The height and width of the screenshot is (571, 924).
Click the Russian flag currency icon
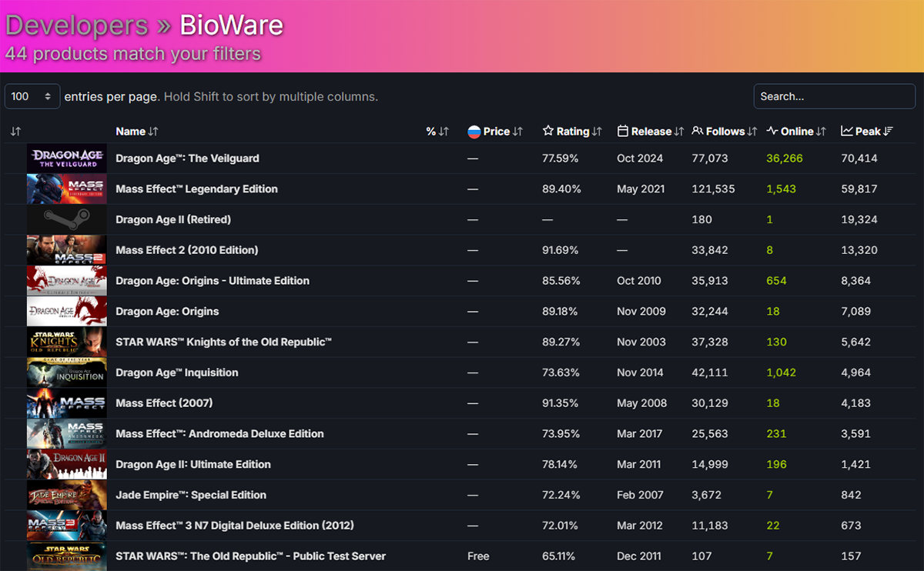[x=474, y=132]
